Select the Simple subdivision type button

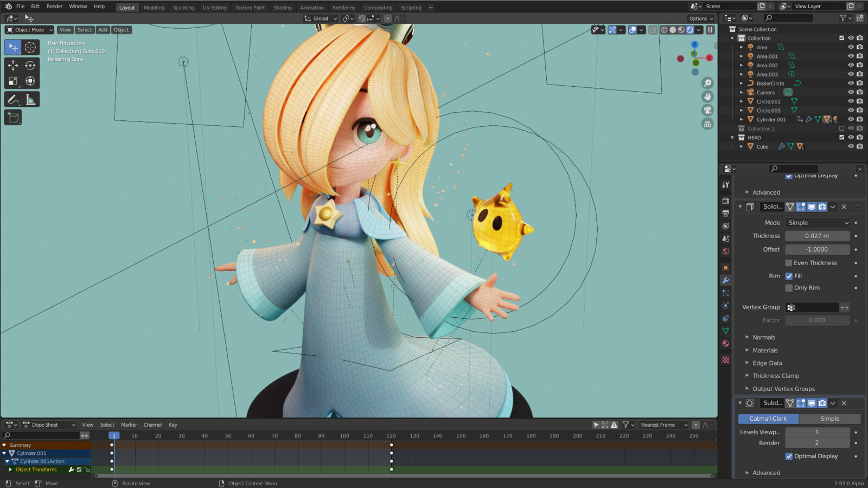[829, 419]
